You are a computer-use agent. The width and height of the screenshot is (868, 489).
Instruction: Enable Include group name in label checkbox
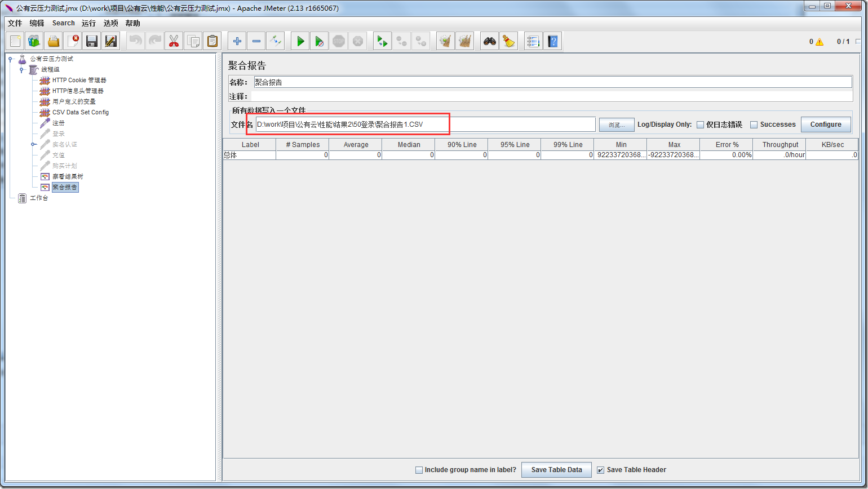(419, 470)
